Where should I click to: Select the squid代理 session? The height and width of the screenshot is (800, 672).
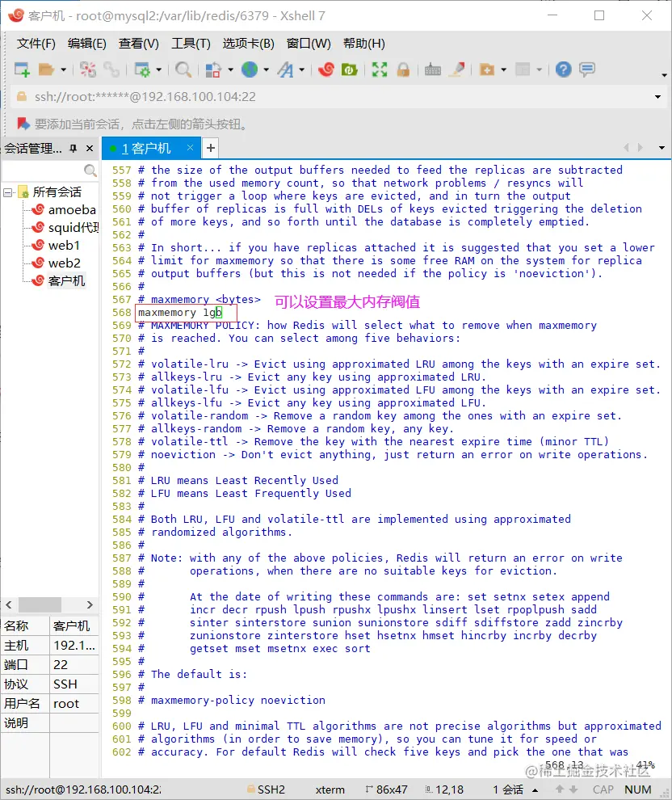coord(73,228)
